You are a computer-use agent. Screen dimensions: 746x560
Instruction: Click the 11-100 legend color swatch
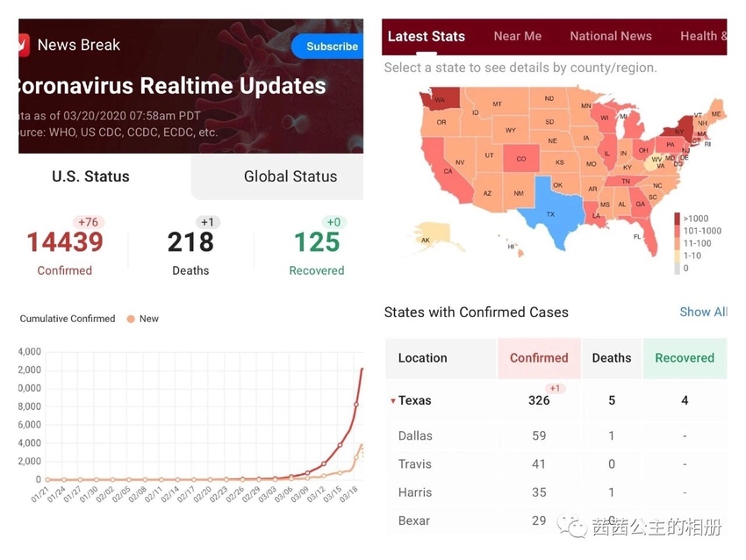tap(677, 243)
